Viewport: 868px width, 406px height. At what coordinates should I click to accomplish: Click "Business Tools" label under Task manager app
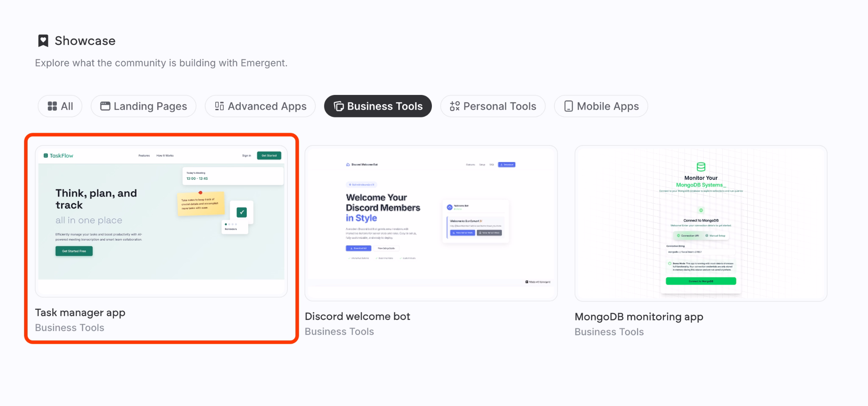tap(70, 328)
